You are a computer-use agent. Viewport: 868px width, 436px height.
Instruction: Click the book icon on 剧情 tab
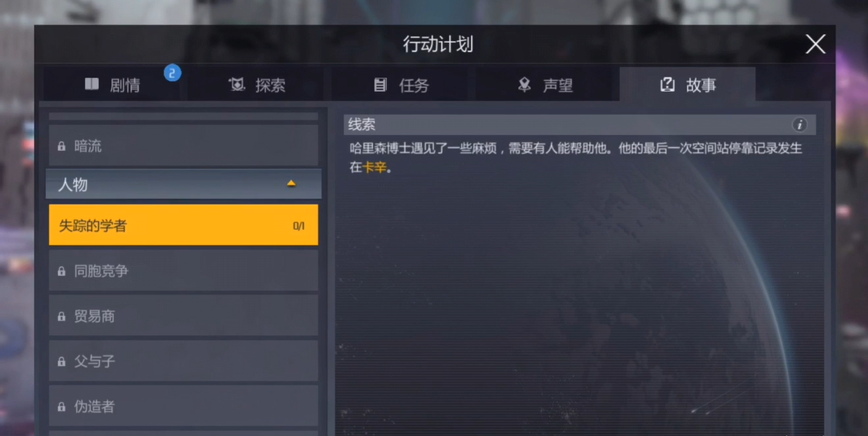(91, 84)
